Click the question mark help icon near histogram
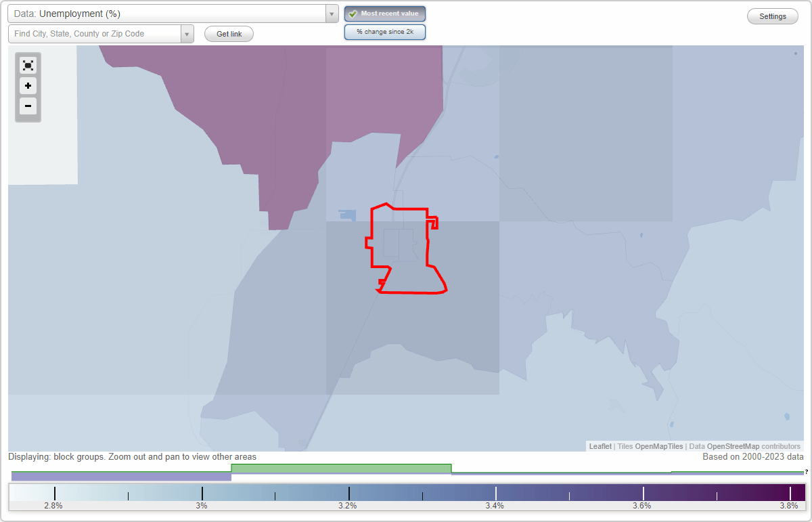This screenshot has height=522, width=812. click(806, 471)
